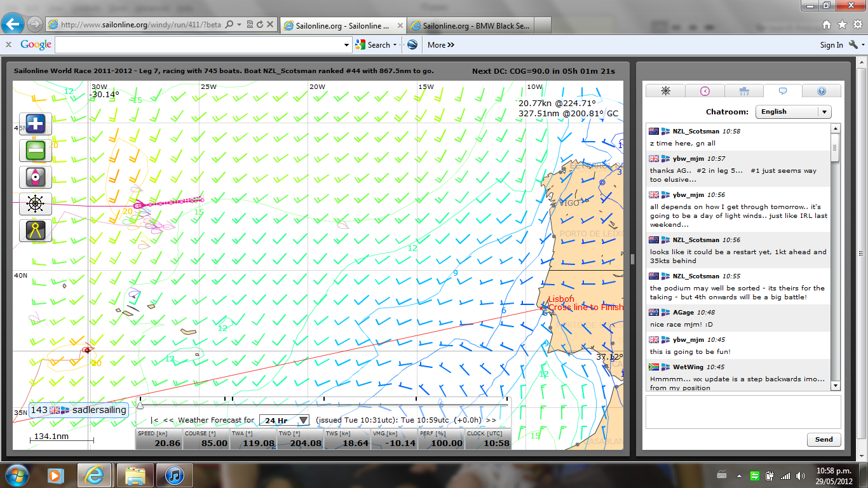The width and height of the screenshot is (868, 488).
Task: Zoom out with the green minus button
Action: click(36, 151)
